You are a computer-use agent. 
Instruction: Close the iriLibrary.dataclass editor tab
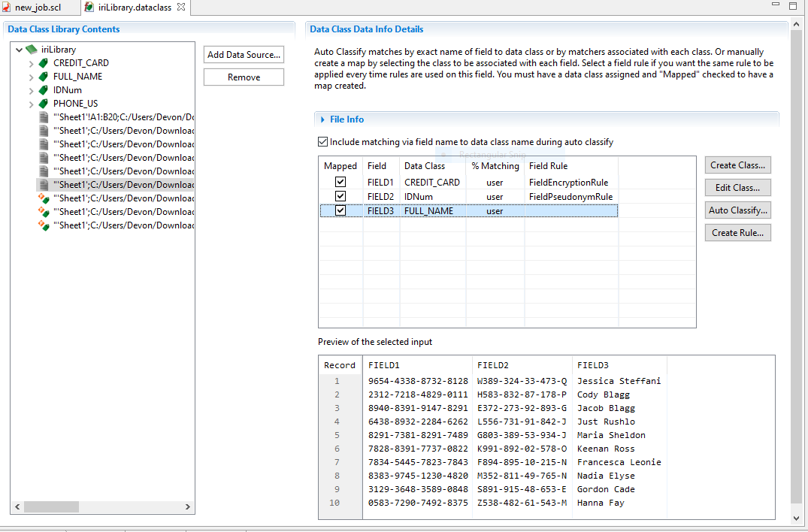coord(181,8)
